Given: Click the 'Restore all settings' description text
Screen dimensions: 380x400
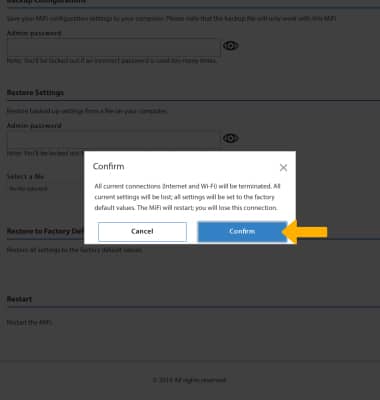Looking at the screenshot, I should click(75, 250).
